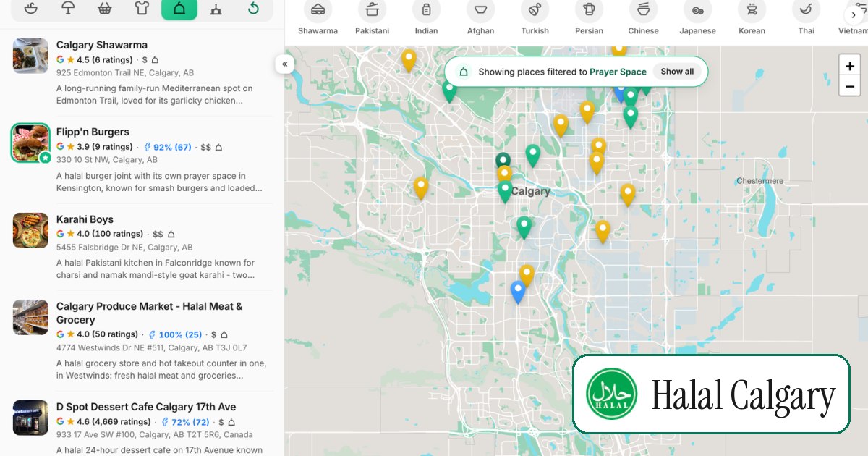Viewport: 868px width, 456px height.
Task: Filter by Pakistani cuisine
Action: pyautogui.click(x=372, y=17)
